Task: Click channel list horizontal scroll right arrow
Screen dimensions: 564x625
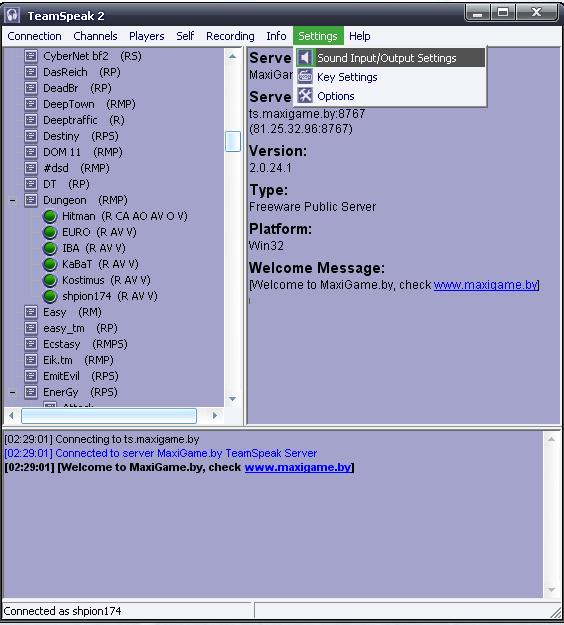Action: pos(215,415)
